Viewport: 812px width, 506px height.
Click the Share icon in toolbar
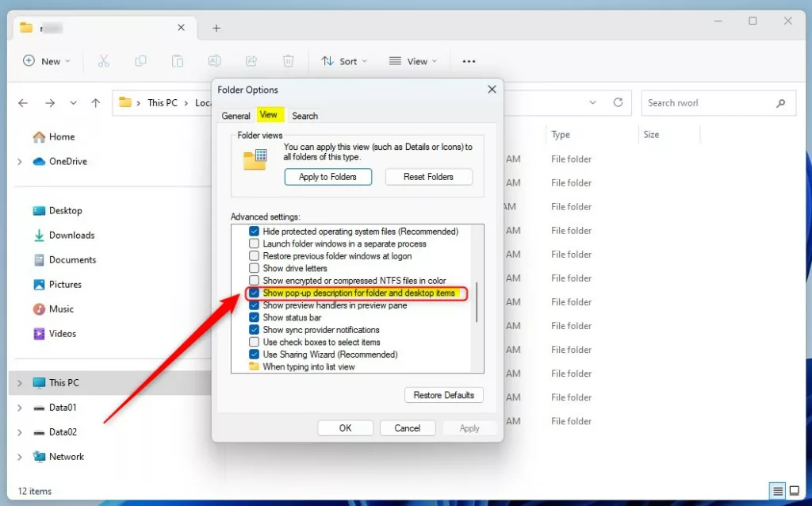coord(251,61)
